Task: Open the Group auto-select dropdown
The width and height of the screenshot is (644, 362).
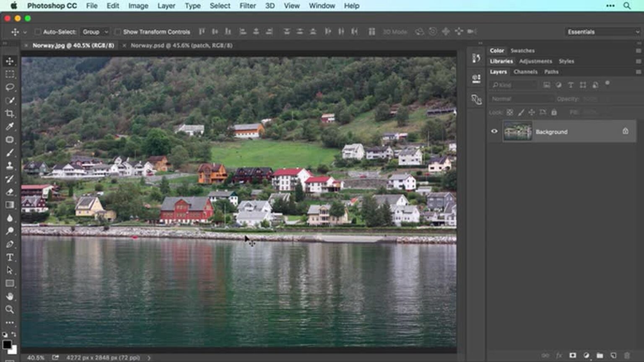Action: click(x=95, y=31)
